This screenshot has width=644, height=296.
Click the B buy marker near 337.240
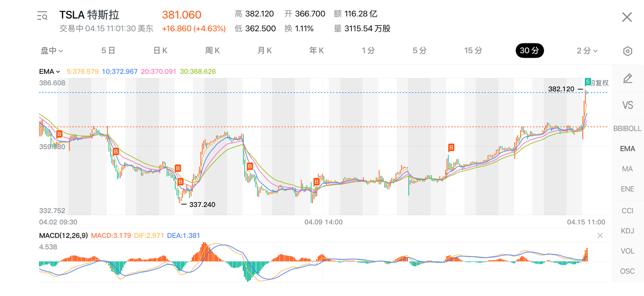pyautogui.click(x=181, y=182)
